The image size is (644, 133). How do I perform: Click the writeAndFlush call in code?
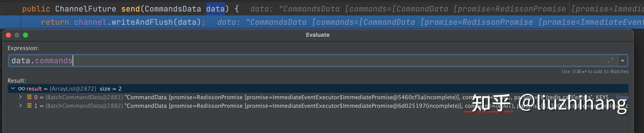(142, 22)
